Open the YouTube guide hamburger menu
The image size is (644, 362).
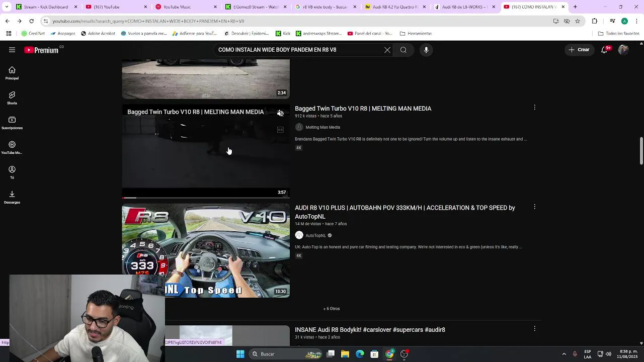(x=12, y=50)
